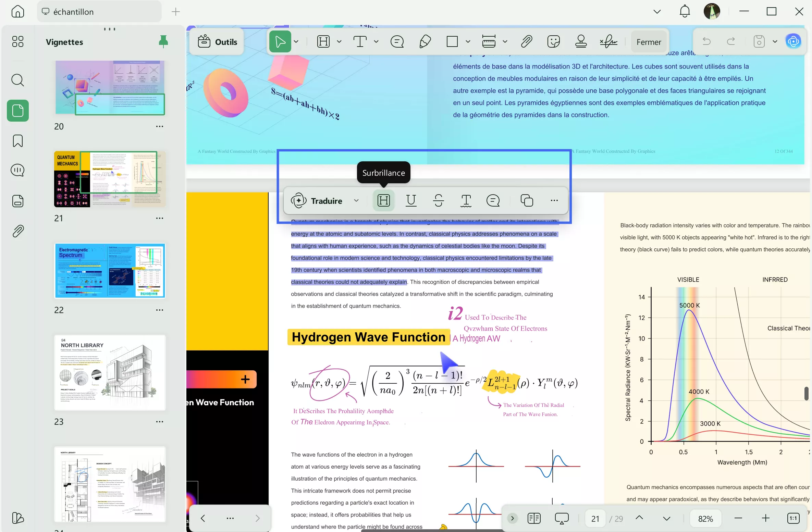Pick the sticker/emoji annotation tool
Image resolution: width=812 pixels, height=532 pixels.
(x=553, y=41)
